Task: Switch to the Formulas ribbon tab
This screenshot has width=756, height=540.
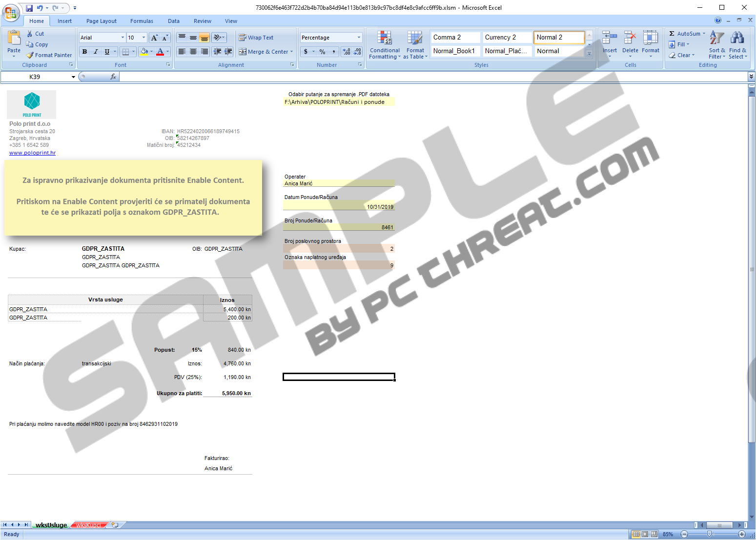Action: 142,21
